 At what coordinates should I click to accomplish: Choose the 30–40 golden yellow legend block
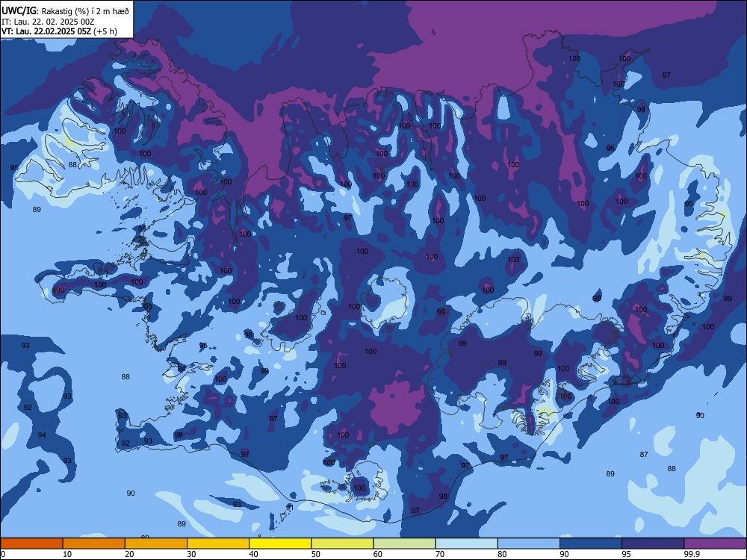point(218,544)
